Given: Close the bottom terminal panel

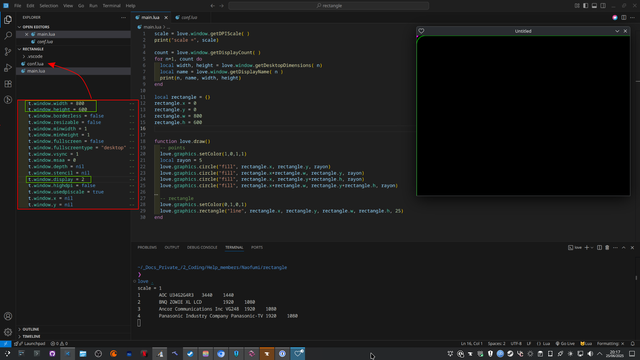Looking at the screenshot, I should (632, 248).
